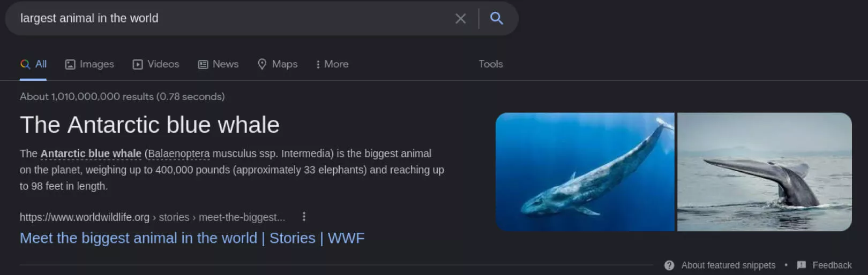This screenshot has width=868, height=275.
Task: Switch to the Videos results tab
Action: tap(163, 64)
